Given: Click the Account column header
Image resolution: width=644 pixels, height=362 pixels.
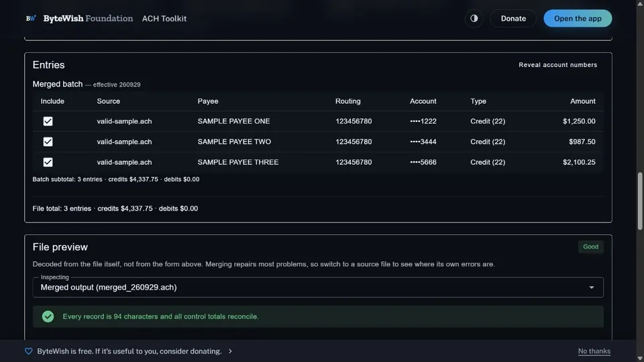Looking at the screenshot, I should pos(423,101).
